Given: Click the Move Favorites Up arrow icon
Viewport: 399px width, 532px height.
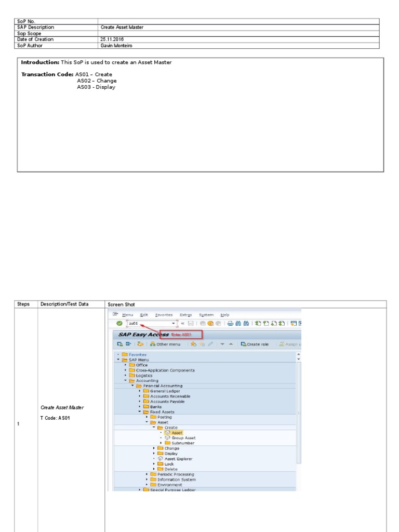Looking at the screenshot, I should point(231,344).
